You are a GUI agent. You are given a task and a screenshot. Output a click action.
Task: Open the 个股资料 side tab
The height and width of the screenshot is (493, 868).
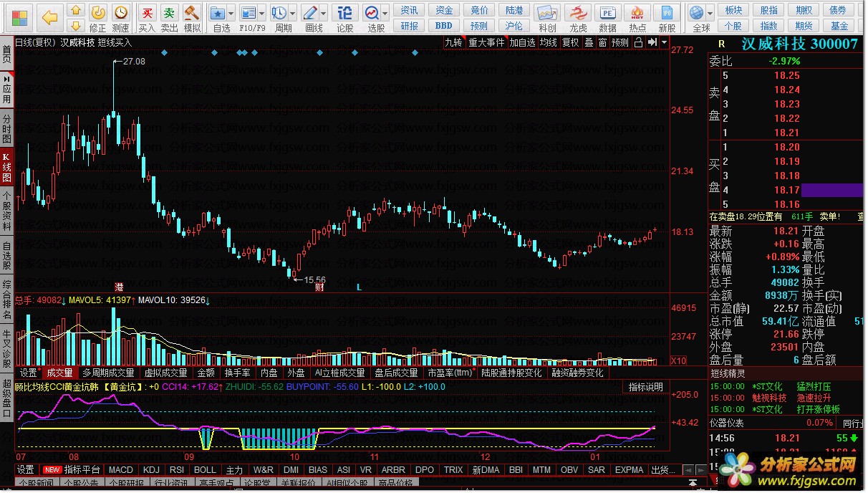point(6,211)
